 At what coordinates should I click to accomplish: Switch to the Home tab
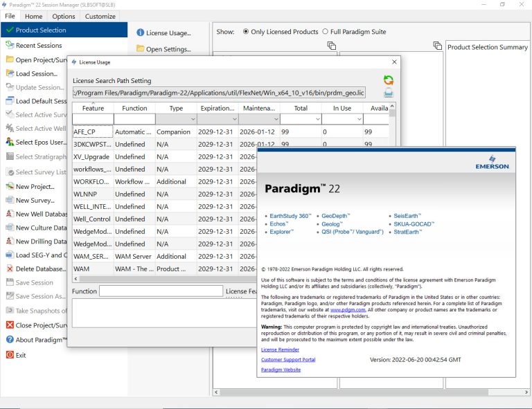coord(33,17)
